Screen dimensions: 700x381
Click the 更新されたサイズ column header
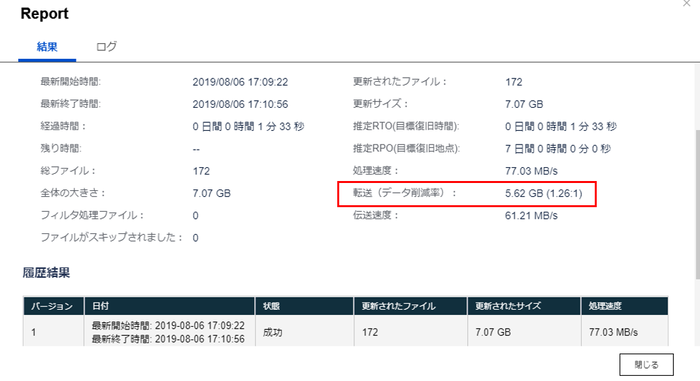pos(524,306)
